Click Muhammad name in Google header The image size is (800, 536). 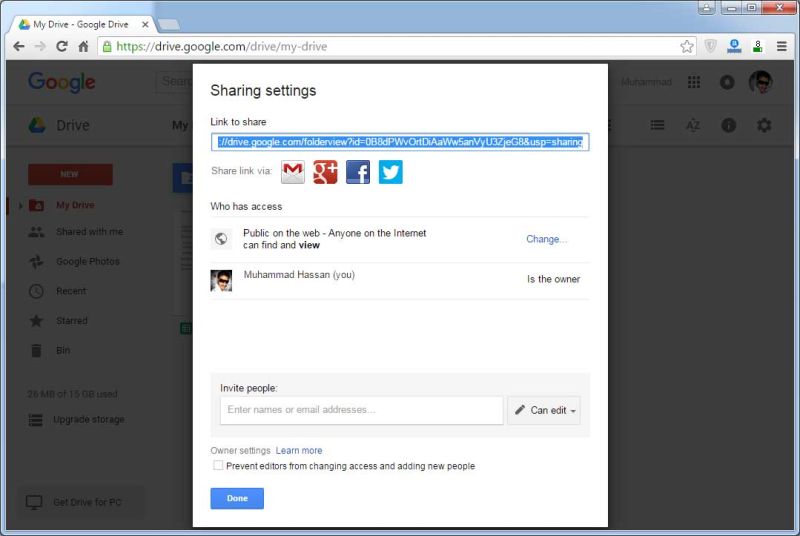point(646,82)
